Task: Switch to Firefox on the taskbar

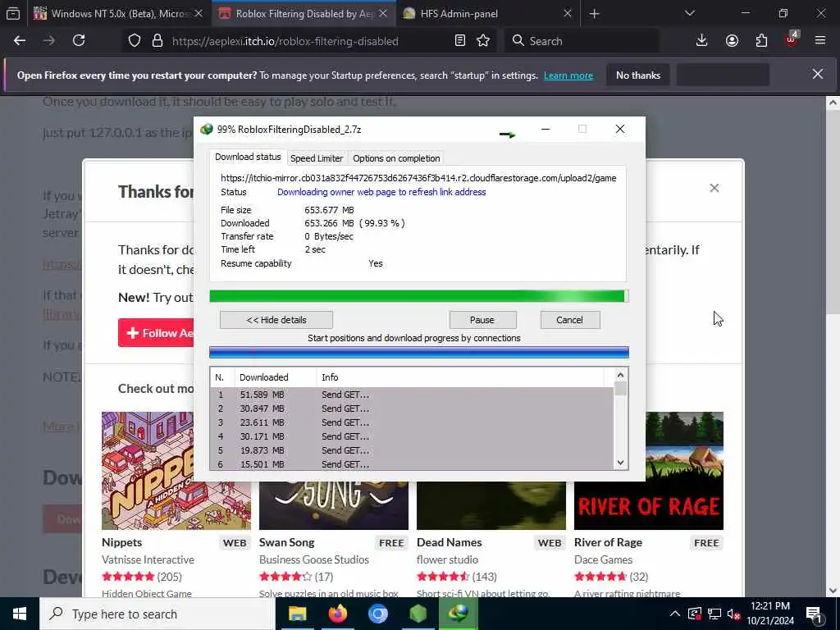Action: [x=337, y=614]
